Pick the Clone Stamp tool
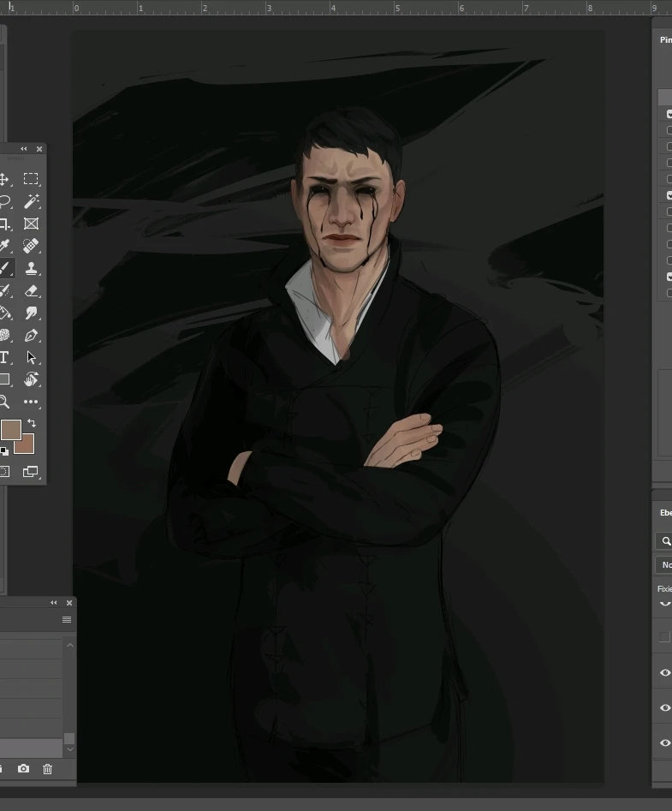Image resolution: width=672 pixels, height=811 pixels. [31, 268]
